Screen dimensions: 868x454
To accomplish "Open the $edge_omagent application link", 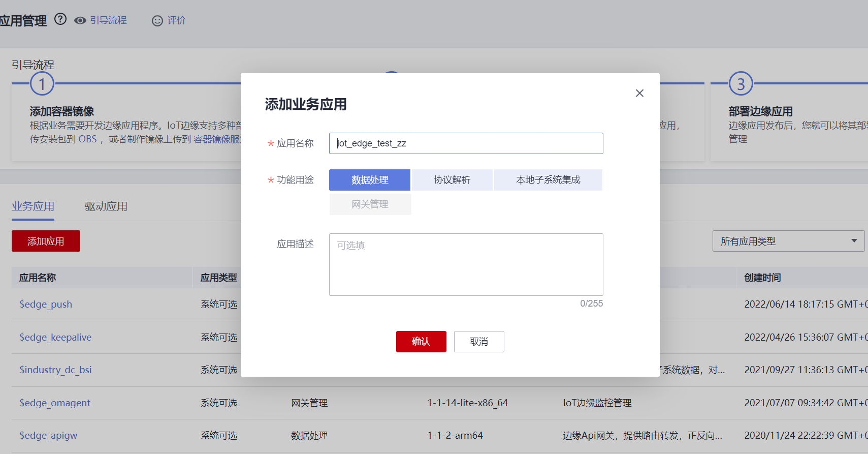I will pyautogui.click(x=55, y=403).
